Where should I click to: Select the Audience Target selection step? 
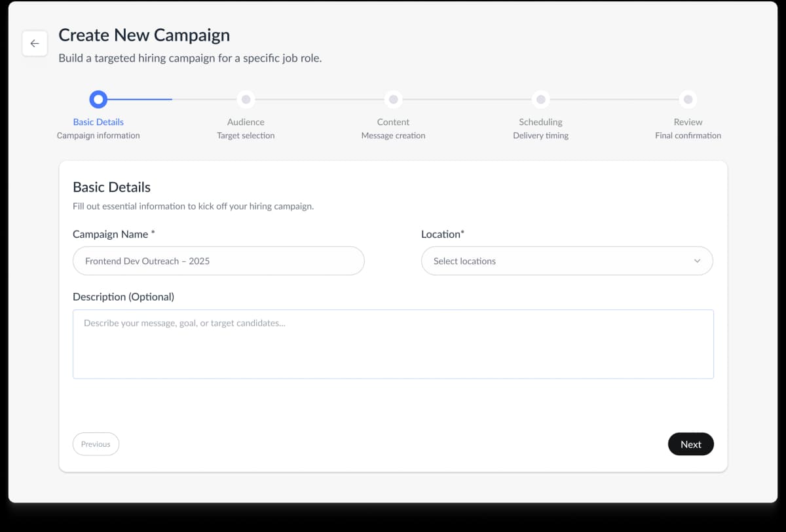246,128
